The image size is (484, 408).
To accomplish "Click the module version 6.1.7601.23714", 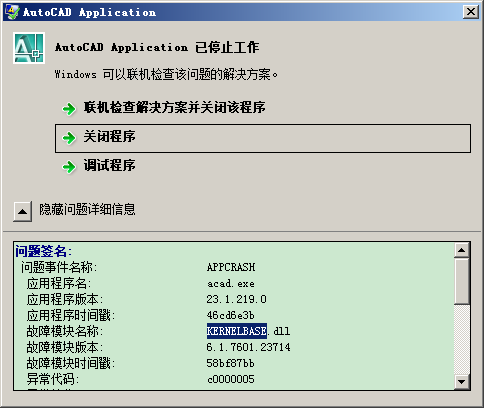I will click(x=248, y=347).
